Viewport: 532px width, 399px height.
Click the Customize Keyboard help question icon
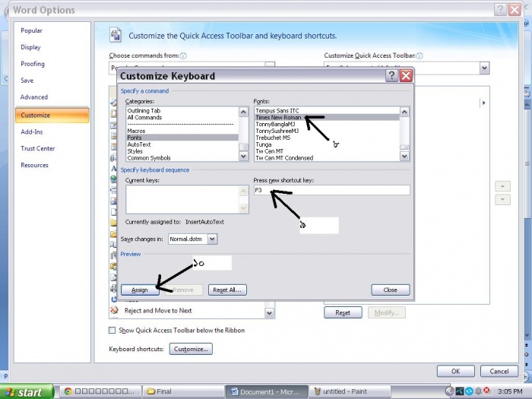[391, 76]
